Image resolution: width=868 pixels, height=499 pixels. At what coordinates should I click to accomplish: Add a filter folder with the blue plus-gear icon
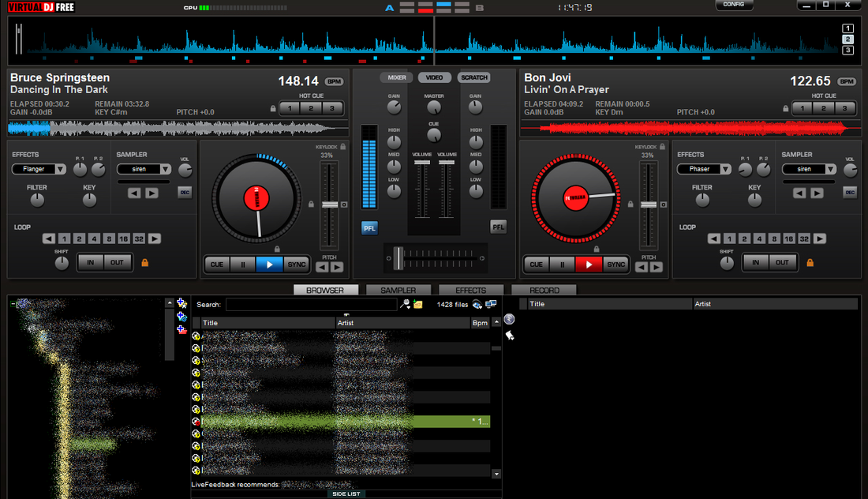coord(181,317)
